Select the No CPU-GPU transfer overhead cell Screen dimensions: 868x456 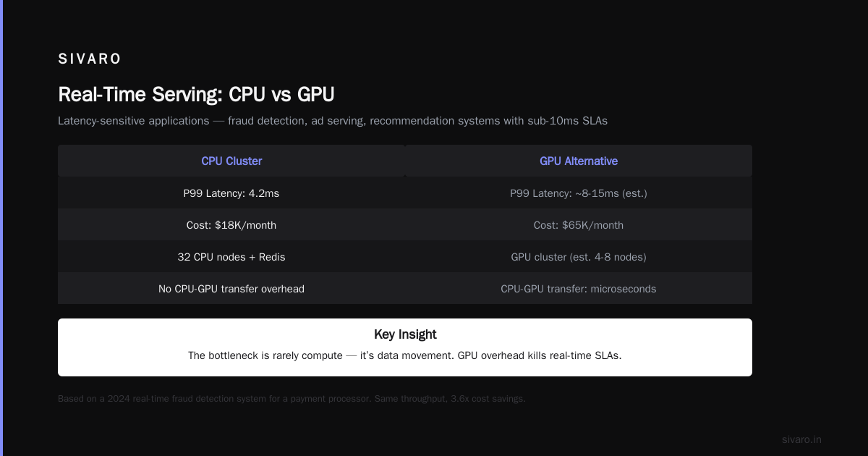click(x=231, y=289)
